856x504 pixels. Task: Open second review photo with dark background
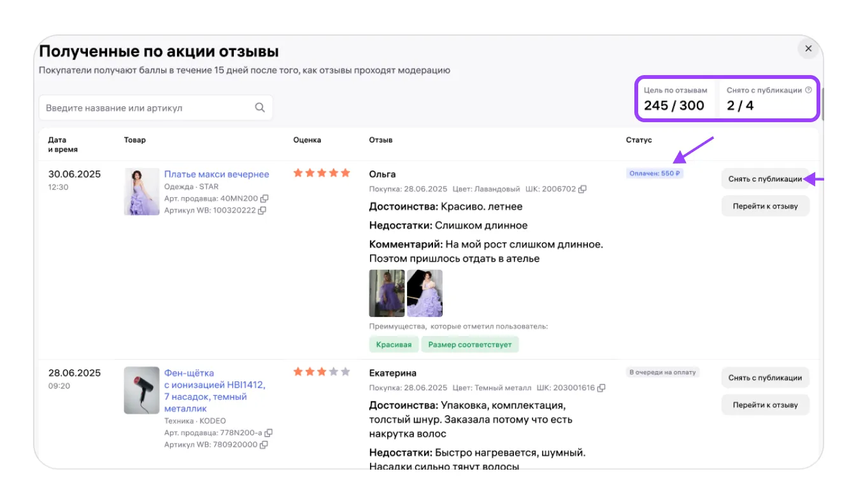425,293
